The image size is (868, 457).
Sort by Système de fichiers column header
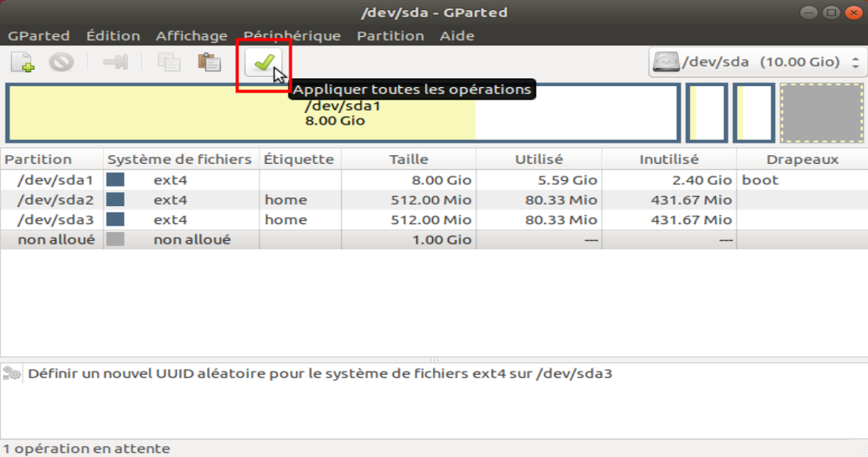click(180, 159)
